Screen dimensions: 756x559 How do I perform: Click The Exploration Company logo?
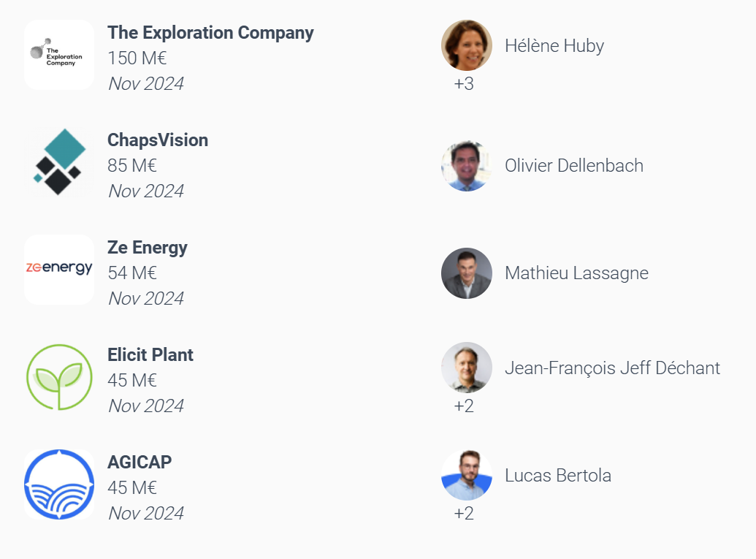(59, 55)
